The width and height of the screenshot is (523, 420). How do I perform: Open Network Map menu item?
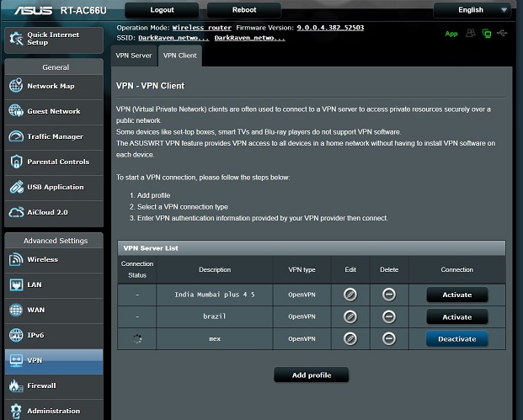tap(54, 86)
